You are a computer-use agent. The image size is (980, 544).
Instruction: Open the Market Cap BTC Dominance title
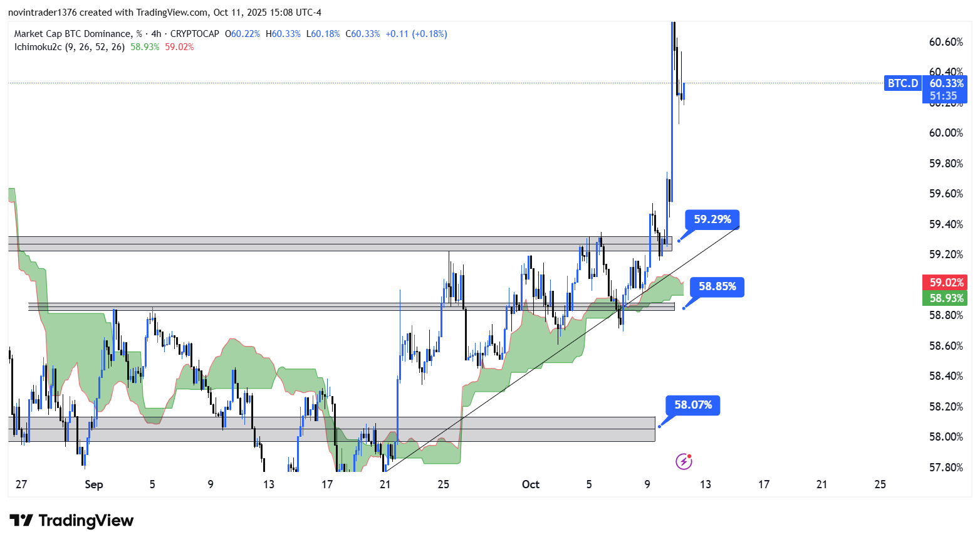coord(73,34)
